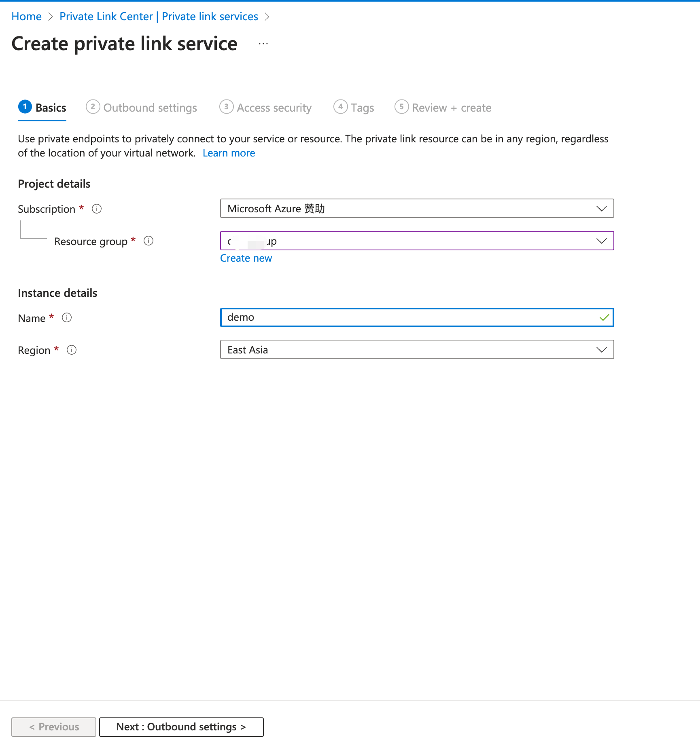This screenshot has width=700, height=753.
Task: Click the Previous button
Action: [53, 727]
